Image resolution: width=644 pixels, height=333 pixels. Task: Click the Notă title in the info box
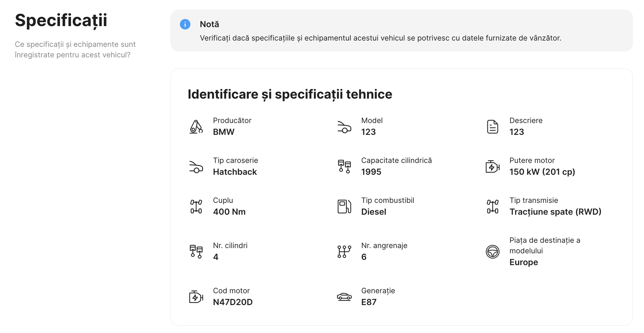pos(209,24)
